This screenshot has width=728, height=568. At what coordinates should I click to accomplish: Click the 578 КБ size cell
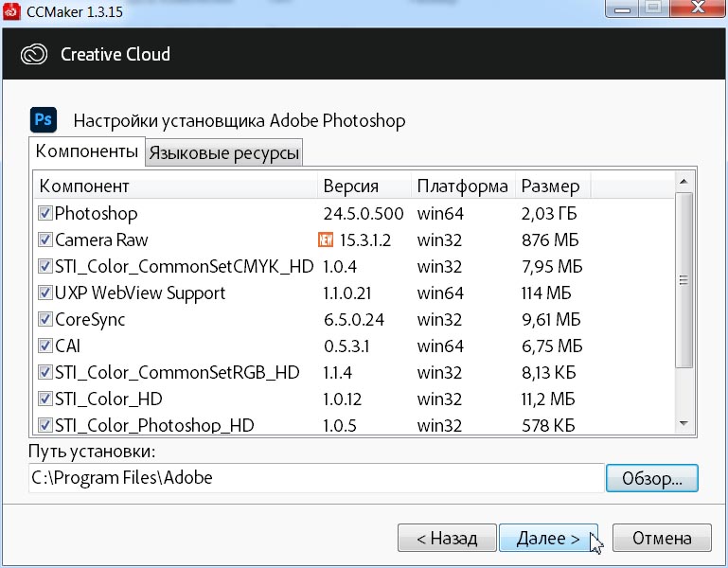pos(548,425)
